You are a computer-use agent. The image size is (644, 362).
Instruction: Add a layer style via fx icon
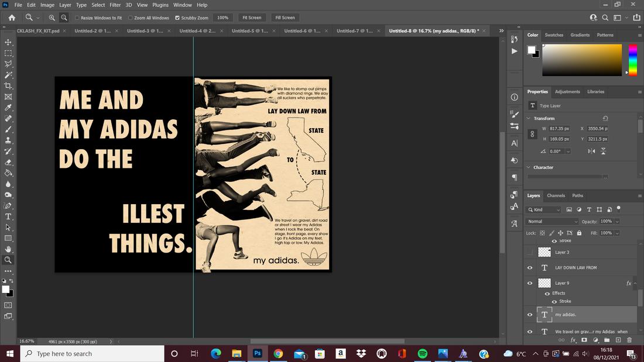tap(573, 340)
